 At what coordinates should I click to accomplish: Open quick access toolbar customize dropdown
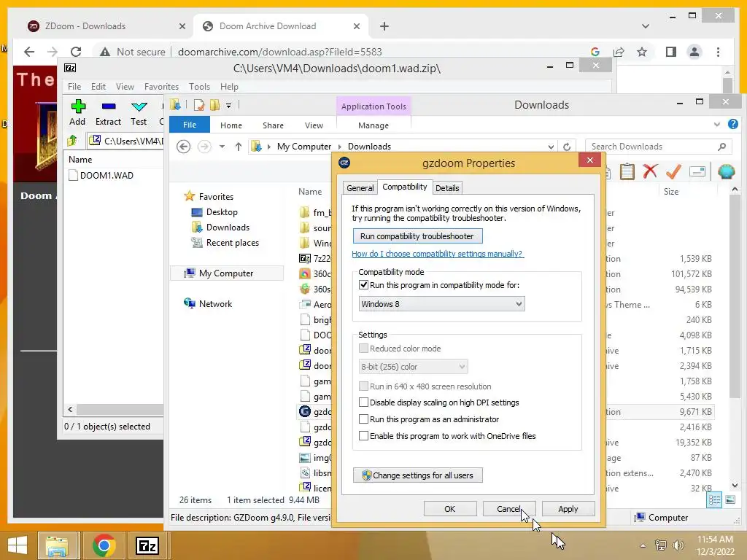pyautogui.click(x=228, y=105)
